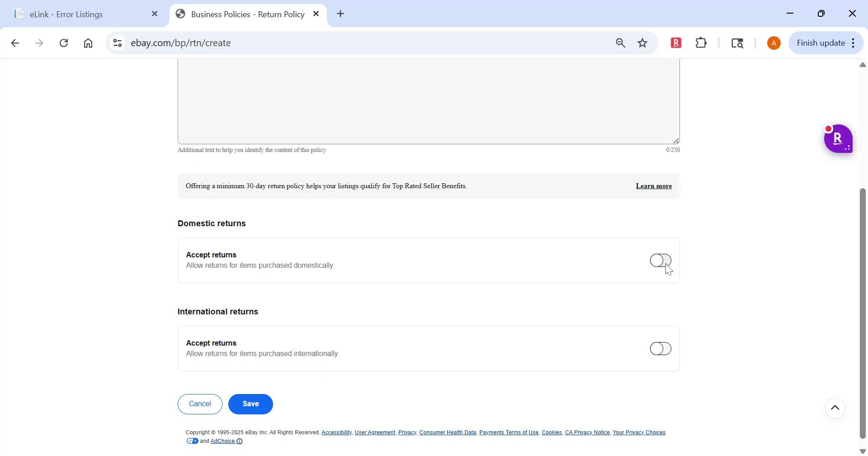Select the home icon in the toolbar

click(x=88, y=43)
